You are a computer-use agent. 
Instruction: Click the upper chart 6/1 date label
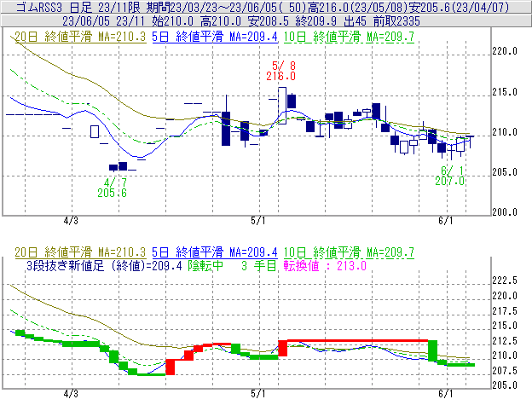(446, 221)
